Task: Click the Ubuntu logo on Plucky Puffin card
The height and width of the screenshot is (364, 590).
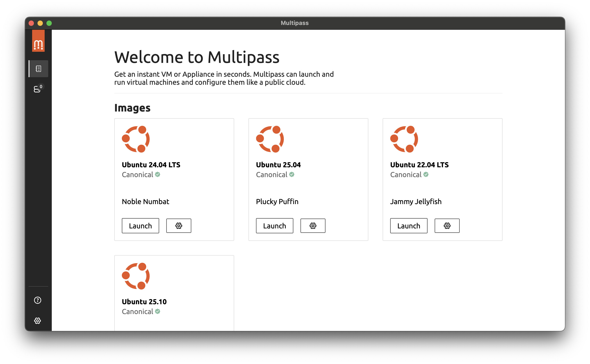Action: point(270,139)
